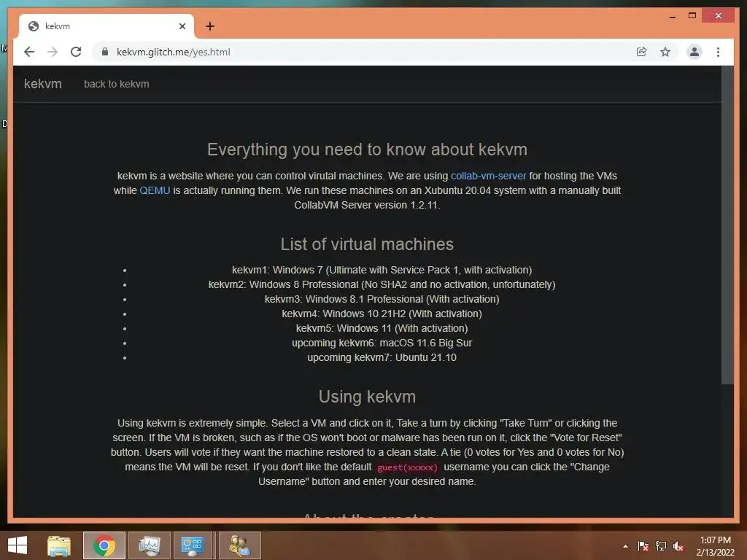The width and height of the screenshot is (747, 560).
Task: Click the "List of virtual machines" heading
Action: (x=367, y=244)
